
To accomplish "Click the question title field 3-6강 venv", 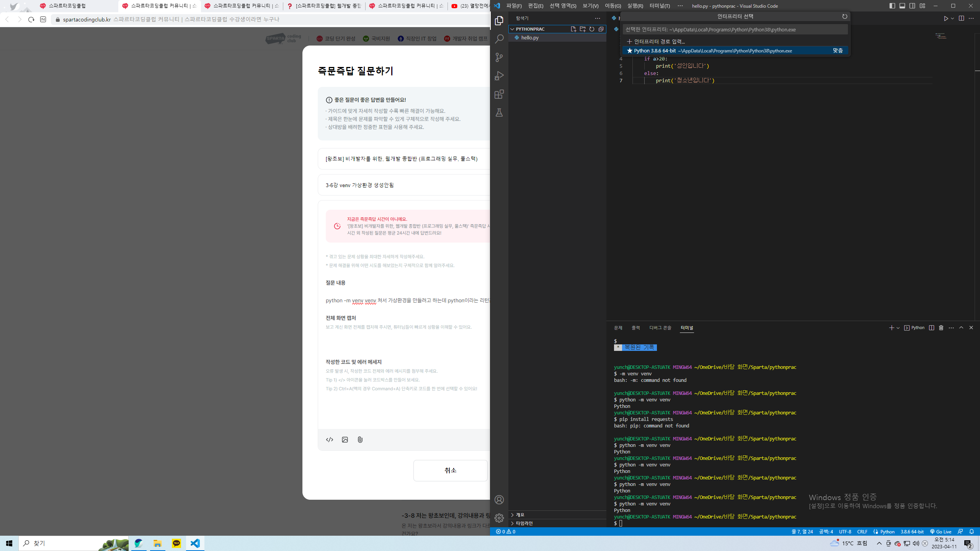I will click(x=404, y=185).
